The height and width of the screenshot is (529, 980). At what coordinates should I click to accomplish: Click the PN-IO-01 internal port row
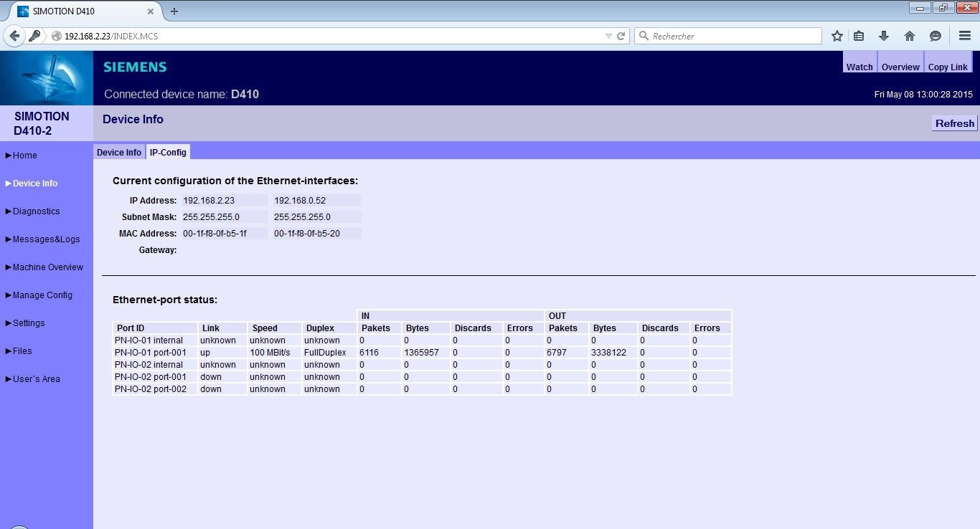422,340
